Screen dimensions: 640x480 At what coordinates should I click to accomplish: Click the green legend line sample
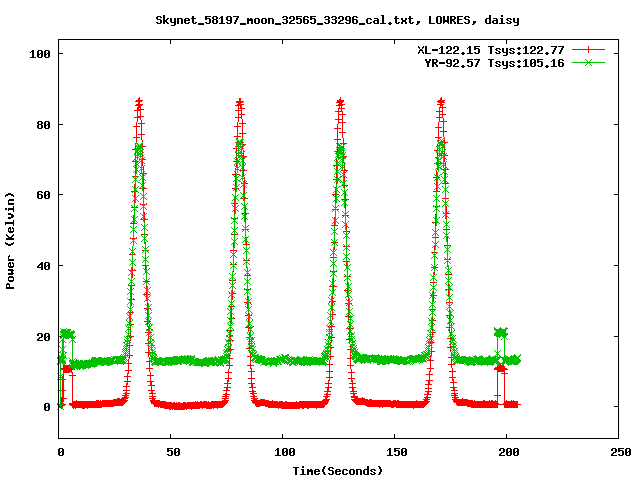588,63
